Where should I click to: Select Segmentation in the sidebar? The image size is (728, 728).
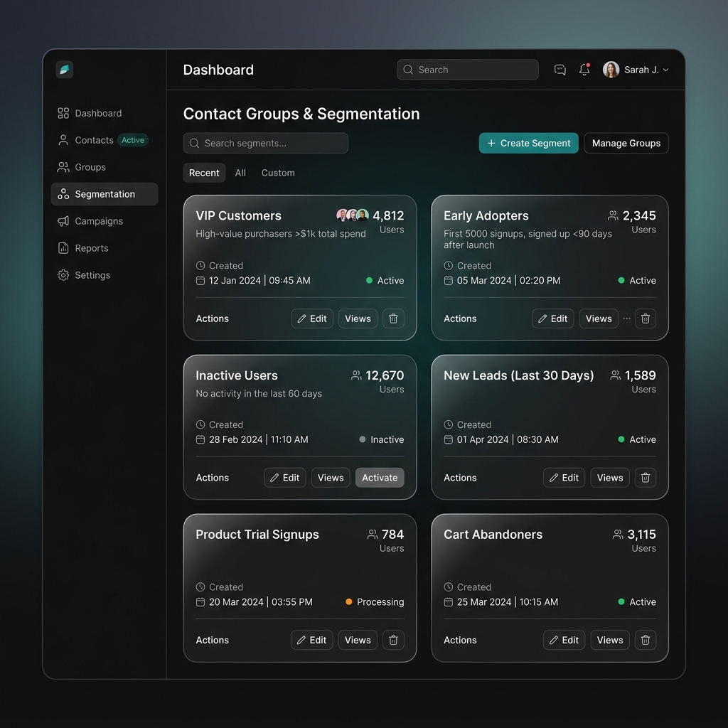[x=105, y=194]
